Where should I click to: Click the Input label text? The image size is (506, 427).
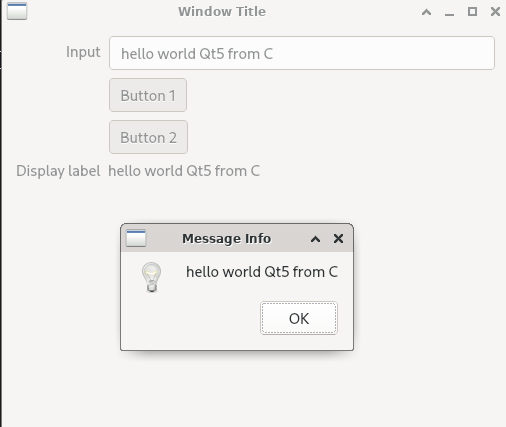(x=83, y=52)
